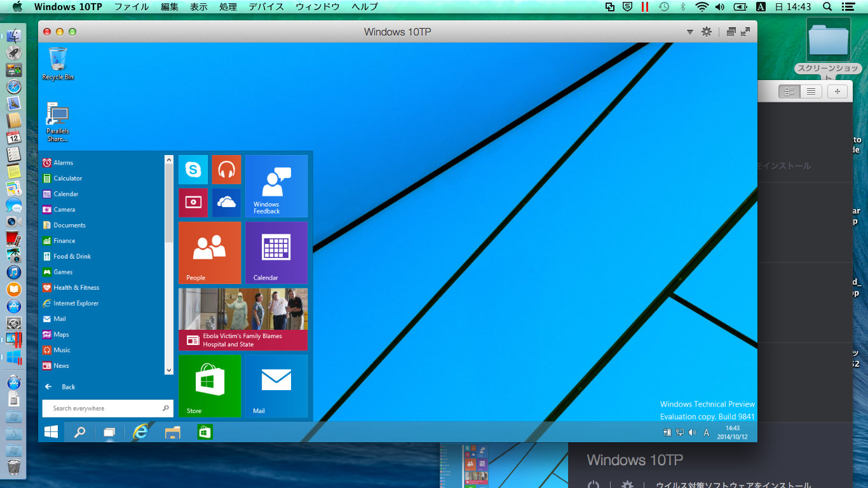Click the Start menu scrollbar up arrow
Image resolution: width=868 pixels, height=488 pixels.
pos(169,160)
